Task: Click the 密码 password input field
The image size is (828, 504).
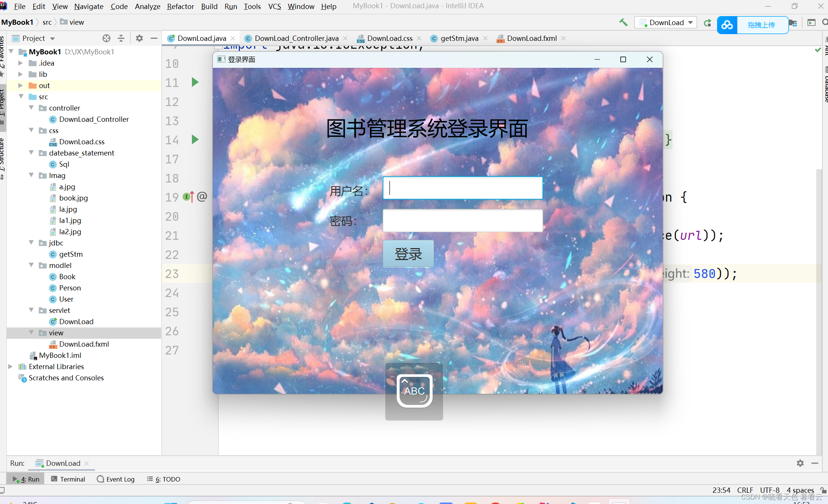Action: coord(463,220)
